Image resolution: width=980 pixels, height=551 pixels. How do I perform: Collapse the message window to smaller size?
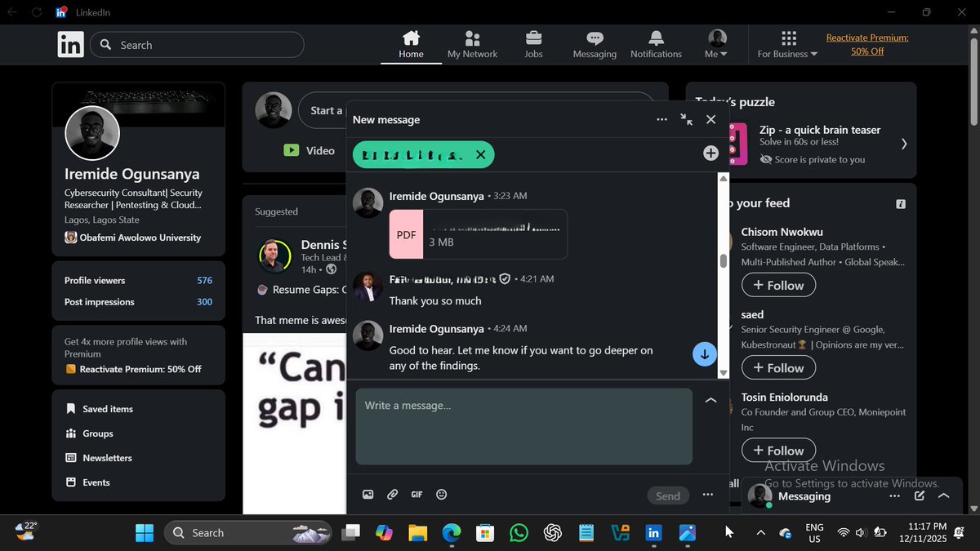point(686,119)
